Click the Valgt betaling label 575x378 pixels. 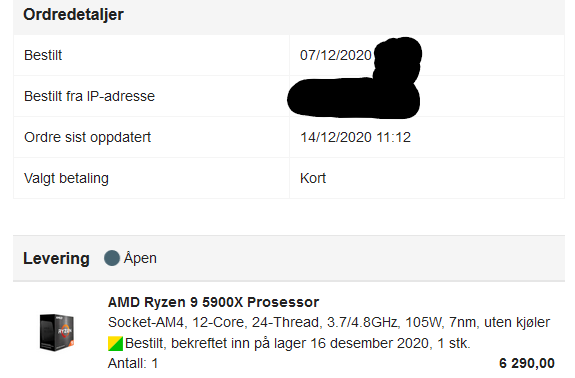pyautogui.click(x=66, y=178)
